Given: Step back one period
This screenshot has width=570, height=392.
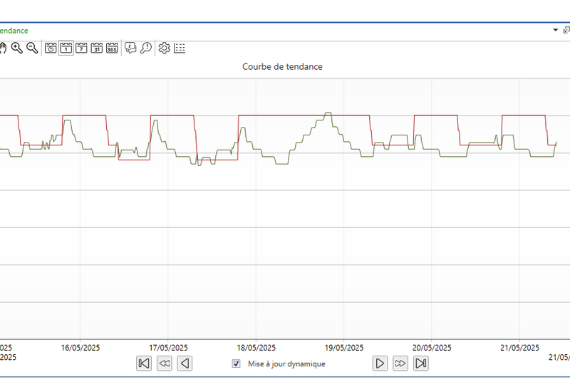Looking at the screenshot, I should (185, 363).
